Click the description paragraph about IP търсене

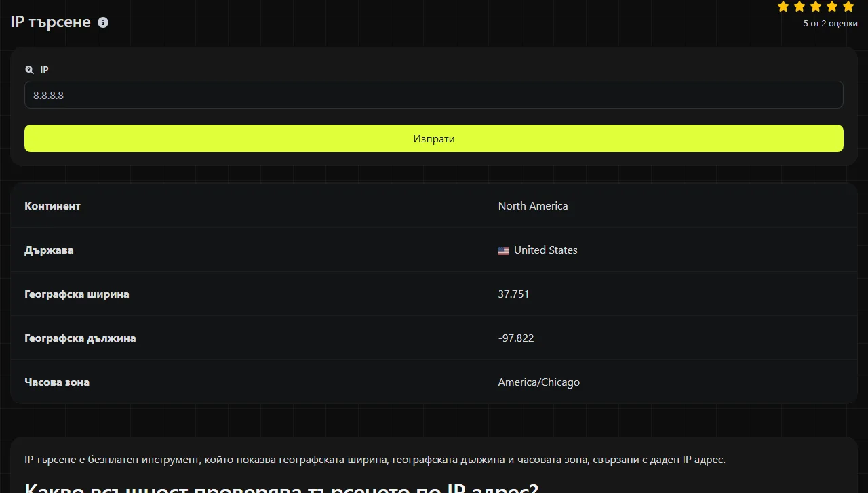pos(375,460)
